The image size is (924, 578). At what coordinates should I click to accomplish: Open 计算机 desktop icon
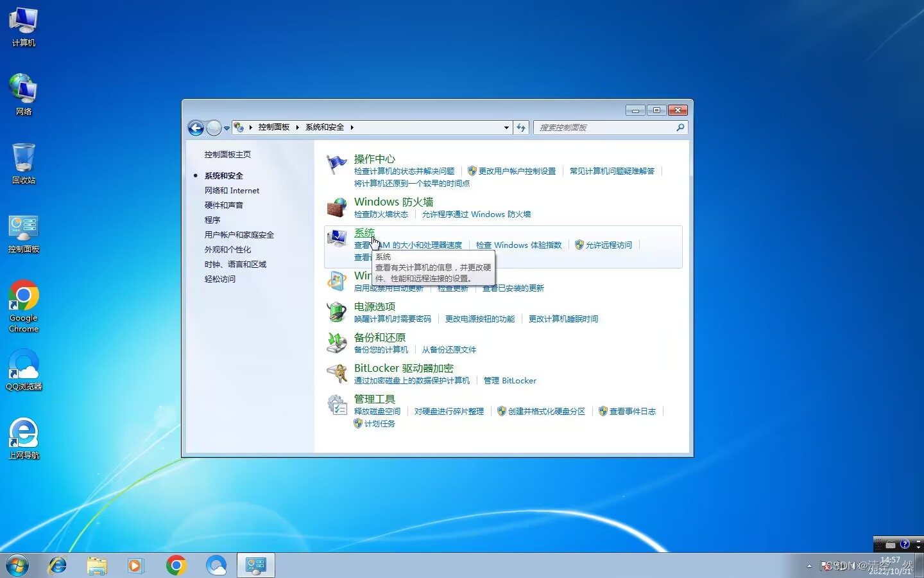pos(24,28)
